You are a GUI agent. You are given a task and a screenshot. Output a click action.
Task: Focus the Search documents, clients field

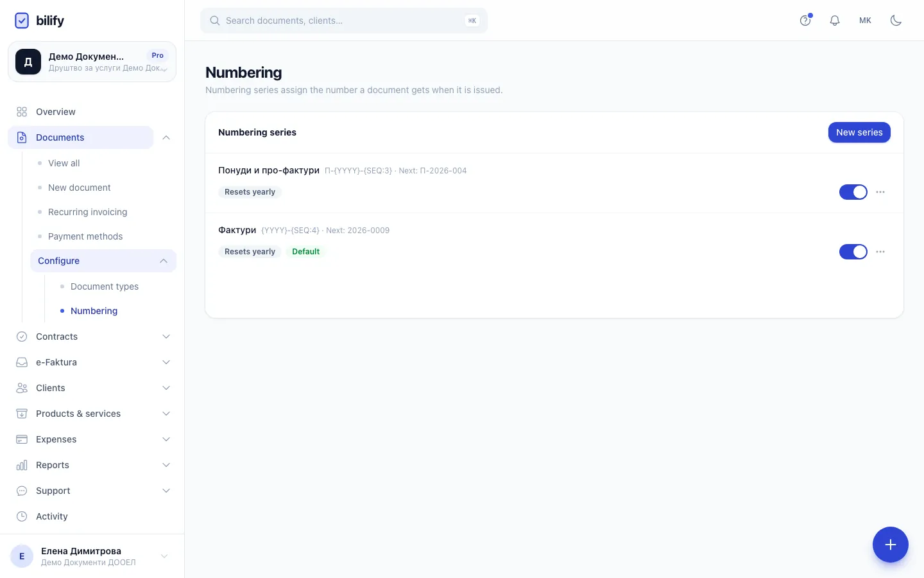coord(344,21)
